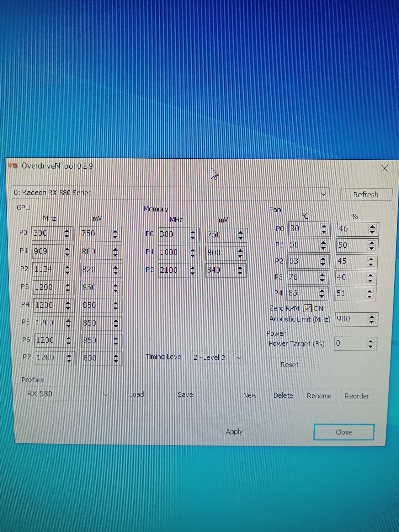Click Fan P0 temperature spinner arrows
This screenshot has height=532, width=399.
(324, 229)
